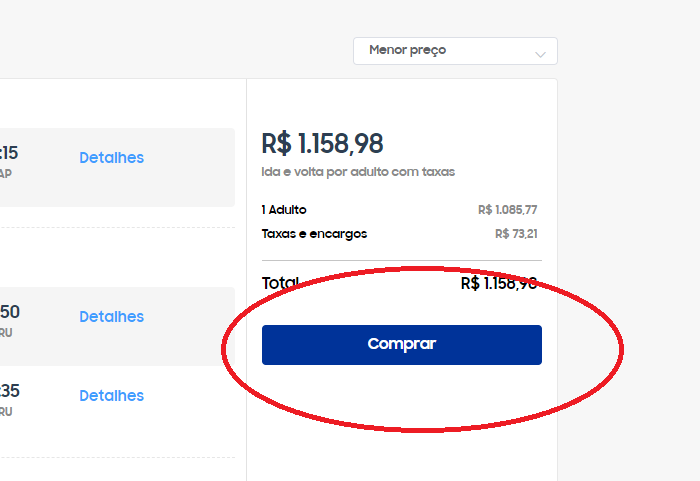Screen dimensions: 700x481
Task: Click the R$ 73,21 taxes amount
Action: (x=516, y=234)
